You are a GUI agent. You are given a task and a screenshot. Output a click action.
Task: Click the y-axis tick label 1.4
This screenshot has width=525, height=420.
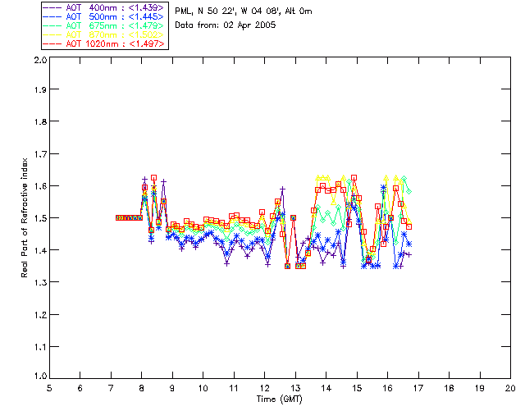click(40, 250)
